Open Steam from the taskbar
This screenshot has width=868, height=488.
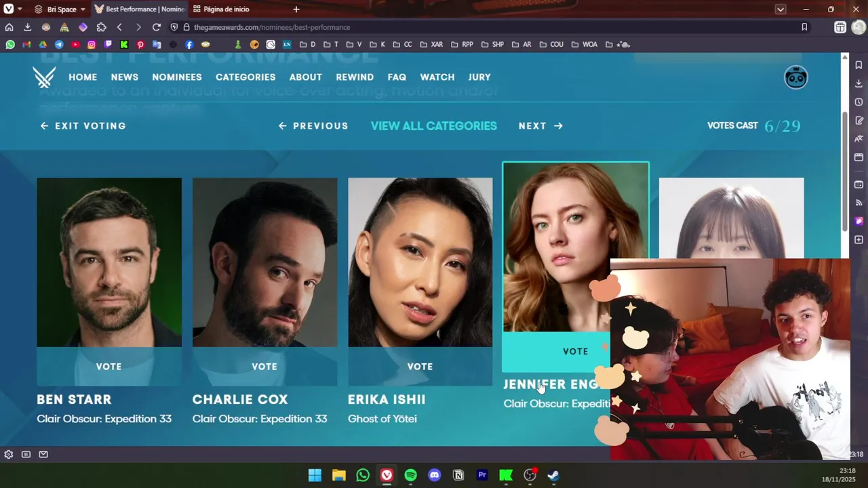coord(553,475)
